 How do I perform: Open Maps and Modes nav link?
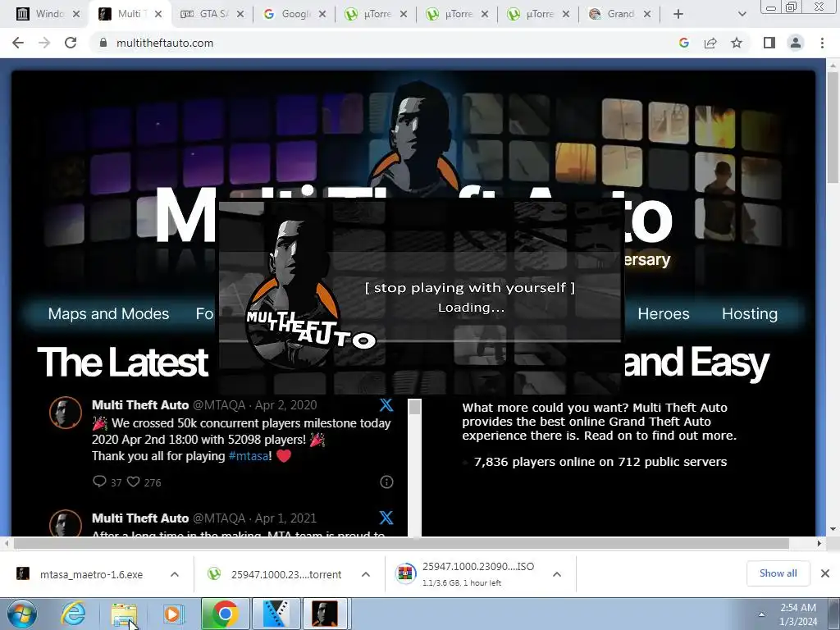(108, 313)
